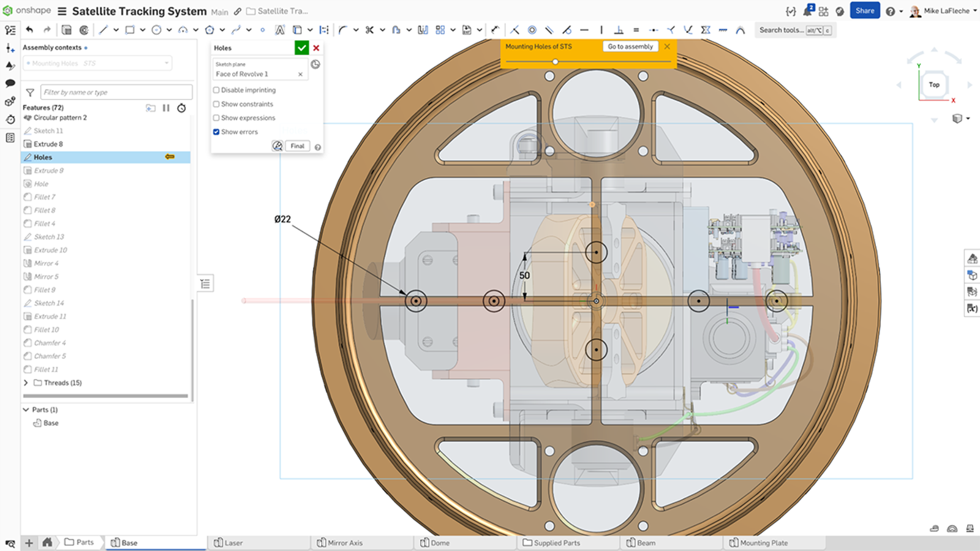Collapse the Parts section
The height and width of the screenshot is (551, 980).
25,410
